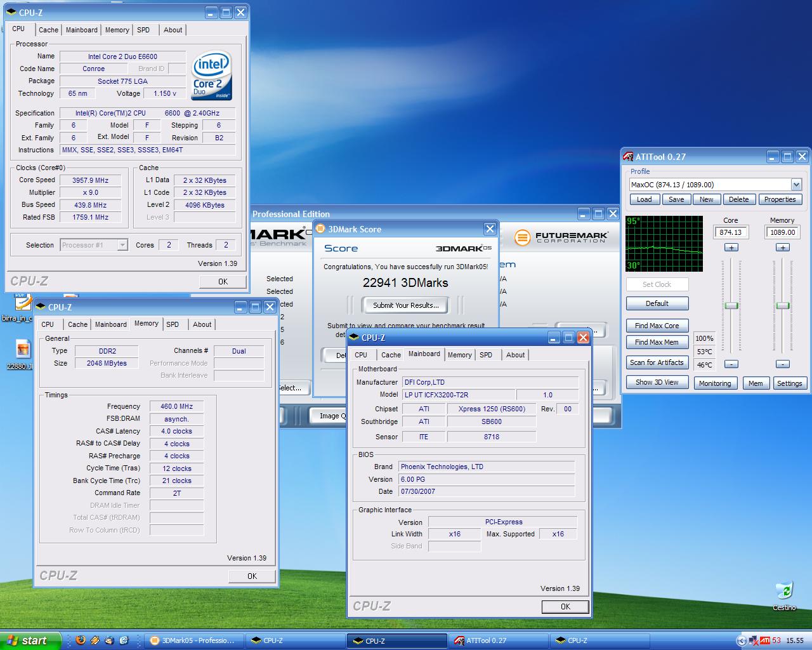Click the Memory clock value field 1089.00

pos(782,232)
